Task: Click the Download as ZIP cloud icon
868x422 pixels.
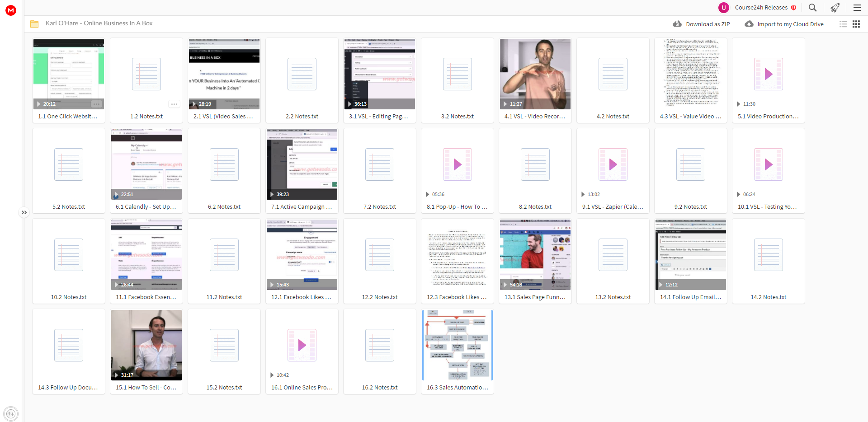Action: coord(677,24)
